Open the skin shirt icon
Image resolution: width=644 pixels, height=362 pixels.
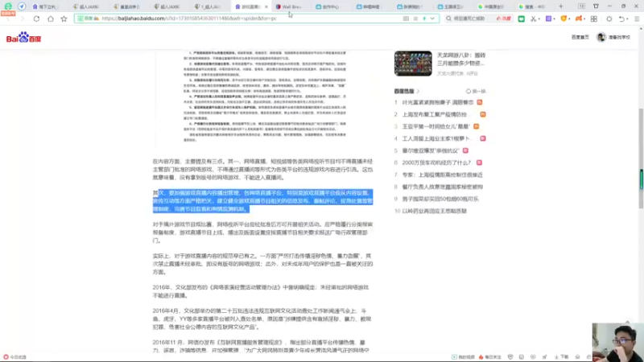(x=596, y=6)
